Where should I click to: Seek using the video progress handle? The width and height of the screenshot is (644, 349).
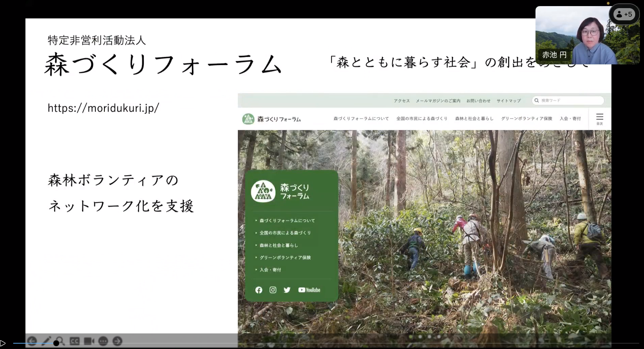coord(56,343)
